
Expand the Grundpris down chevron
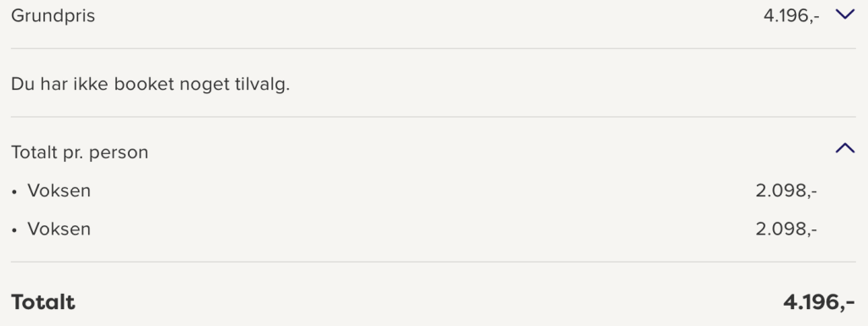[845, 15]
